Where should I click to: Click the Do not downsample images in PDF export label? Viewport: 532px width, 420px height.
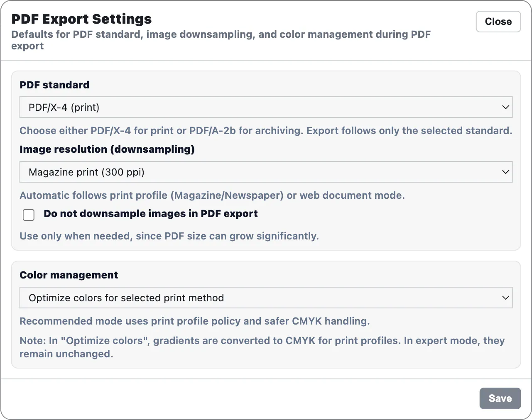[x=151, y=214]
